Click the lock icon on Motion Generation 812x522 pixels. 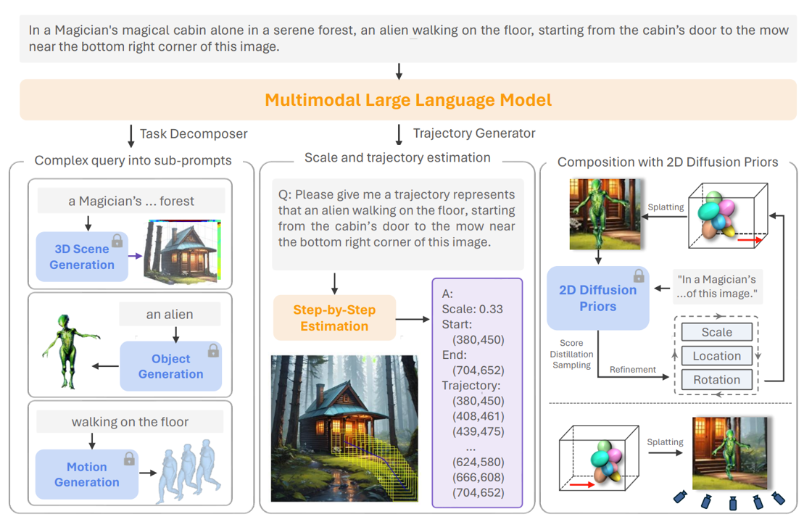pyautogui.click(x=130, y=457)
